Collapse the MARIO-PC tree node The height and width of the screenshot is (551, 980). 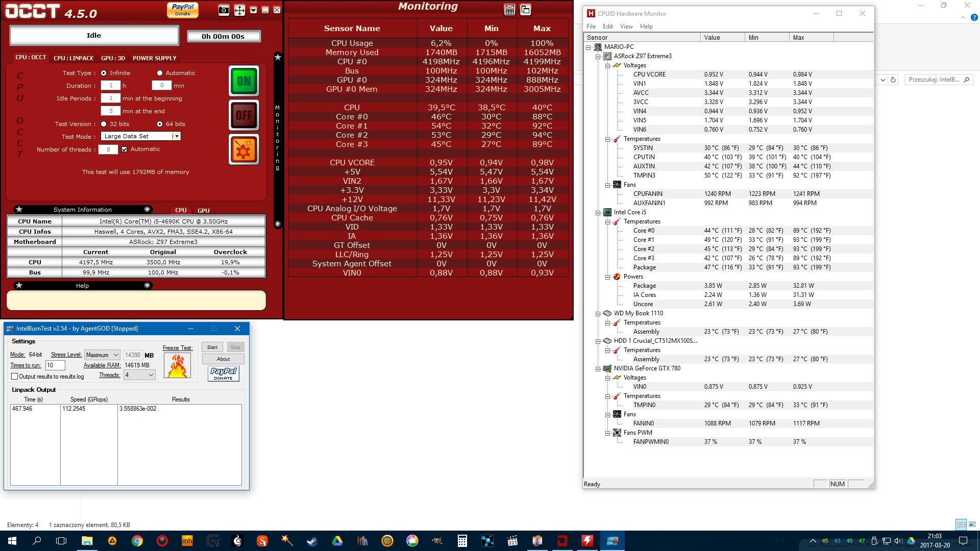(x=588, y=47)
